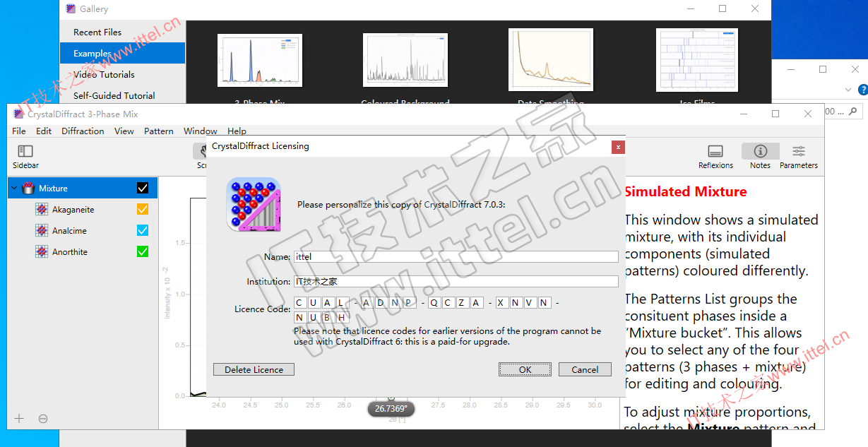Select the Analcime pattern row
The height and width of the screenshot is (447, 868).
(x=83, y=230)
